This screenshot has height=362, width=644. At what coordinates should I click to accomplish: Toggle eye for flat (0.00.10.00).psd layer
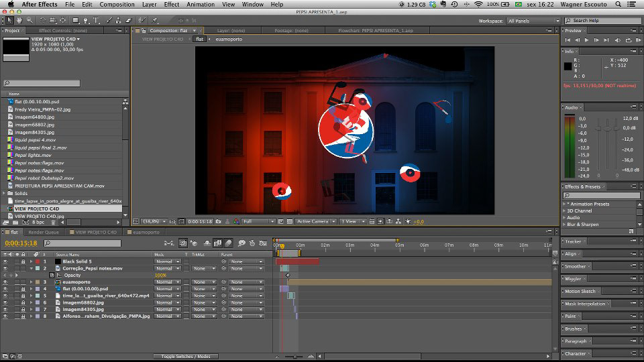pyautogui.click(x=5, y=289)
